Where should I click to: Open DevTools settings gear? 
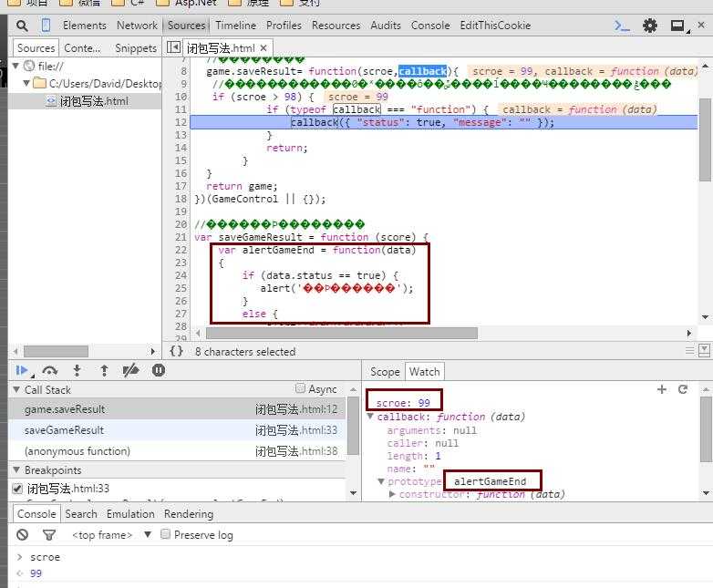[x=650, y=26]
